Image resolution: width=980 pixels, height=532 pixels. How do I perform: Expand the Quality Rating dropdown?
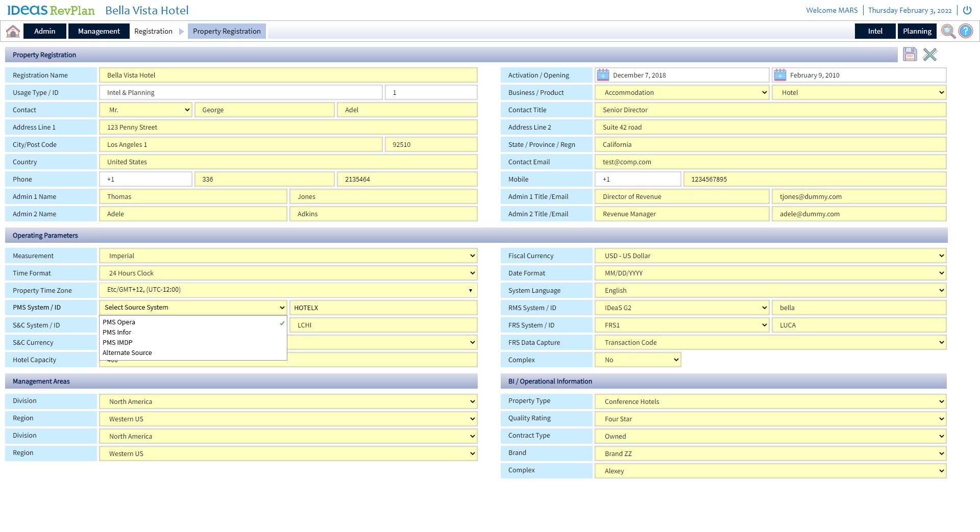click(770, 419)
